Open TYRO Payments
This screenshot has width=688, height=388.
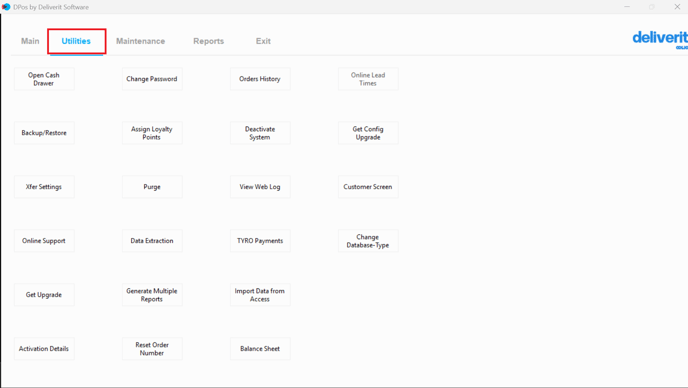click(x=260, y=241)
